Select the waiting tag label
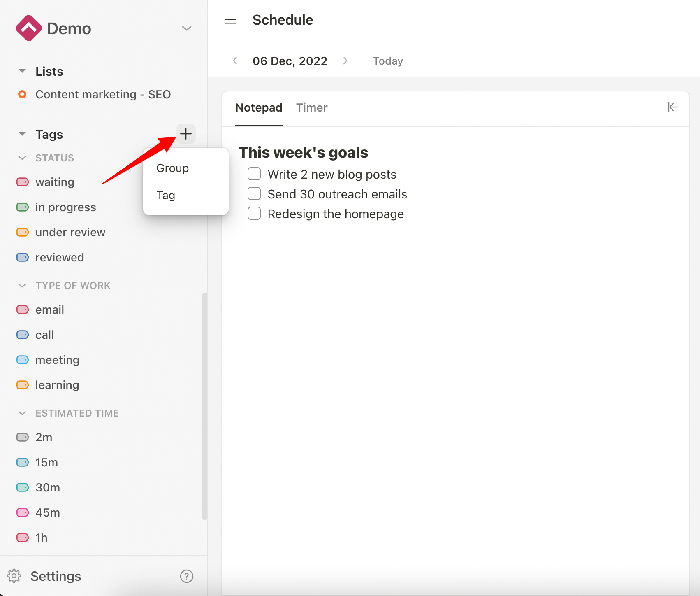700x596 pixels. pyautogui.click(x=55, y=182)
